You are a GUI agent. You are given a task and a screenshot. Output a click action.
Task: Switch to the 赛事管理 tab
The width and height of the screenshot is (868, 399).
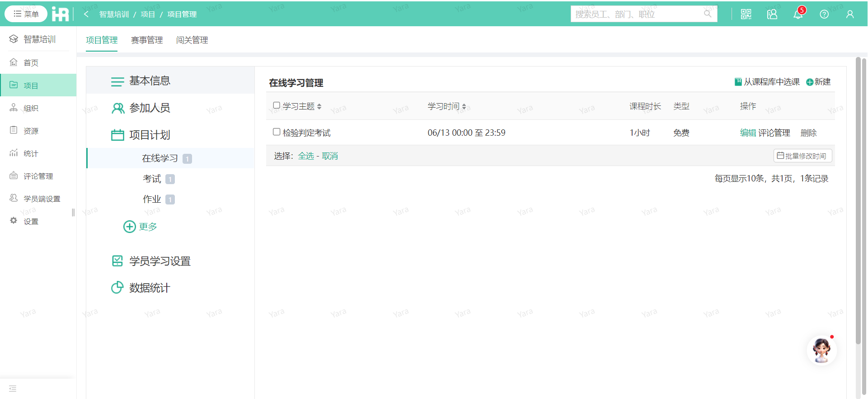click(x=147, y=40)
